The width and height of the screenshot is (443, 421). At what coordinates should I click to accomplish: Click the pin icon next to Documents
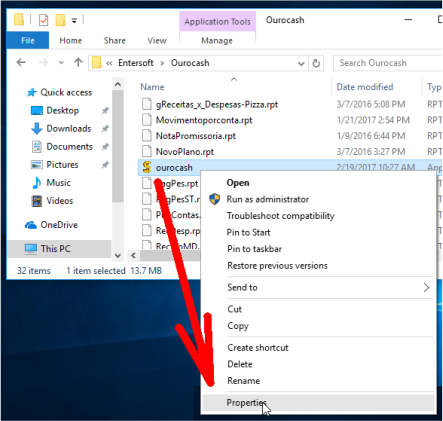pyautogui.click(x=105, y=146)
